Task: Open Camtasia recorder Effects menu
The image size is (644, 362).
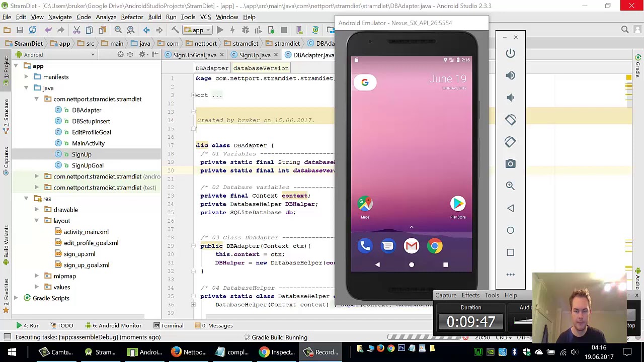Action: click(470, 296)
